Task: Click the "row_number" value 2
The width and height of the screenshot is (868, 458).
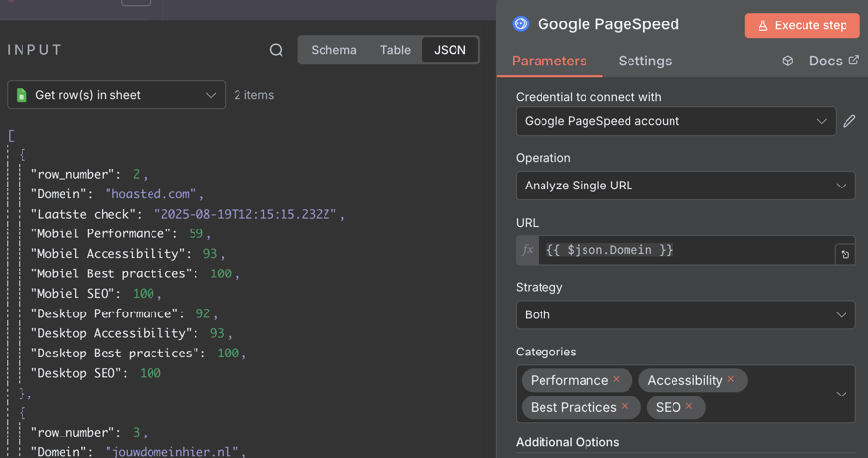Action: (136, 174)
